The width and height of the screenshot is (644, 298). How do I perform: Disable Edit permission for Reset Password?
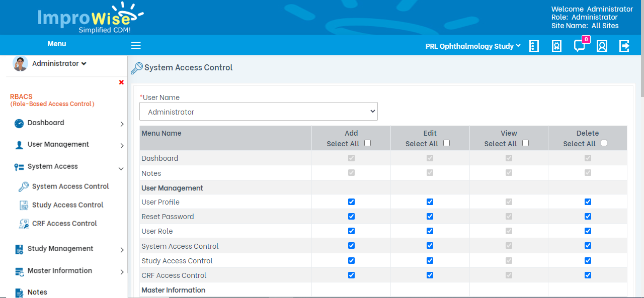[430, 216]
